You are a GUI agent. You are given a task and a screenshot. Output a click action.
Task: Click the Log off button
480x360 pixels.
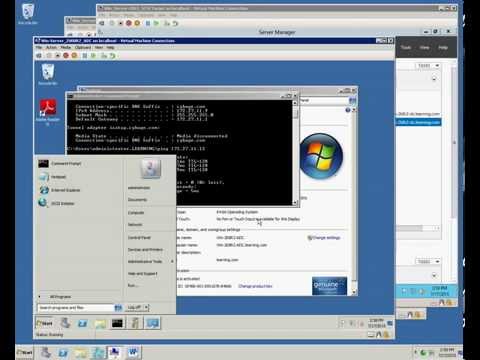[x=134, y=307]
